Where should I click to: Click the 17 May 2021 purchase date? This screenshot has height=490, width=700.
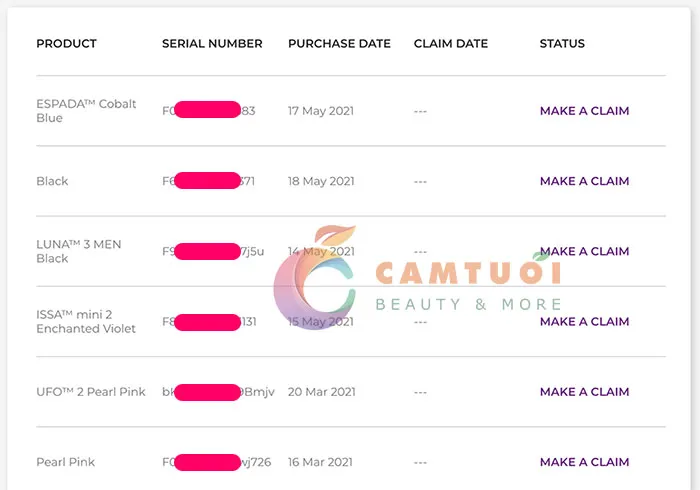point(321,111)
